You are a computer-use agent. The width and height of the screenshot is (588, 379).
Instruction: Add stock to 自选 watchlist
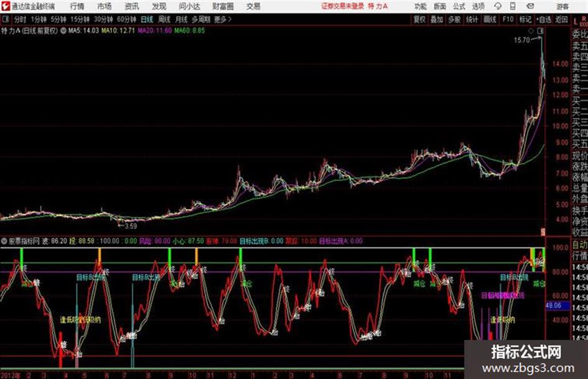tap(544, 19)
